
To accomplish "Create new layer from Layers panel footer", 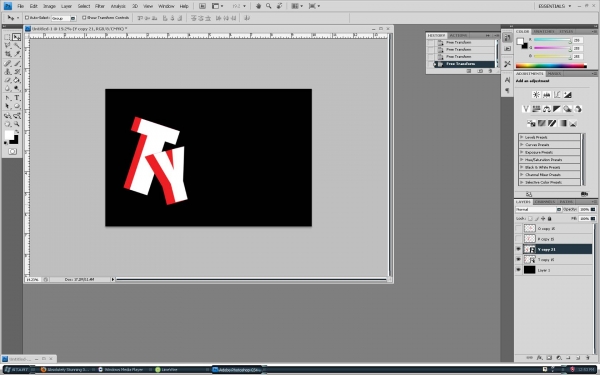I will (578, 358).
